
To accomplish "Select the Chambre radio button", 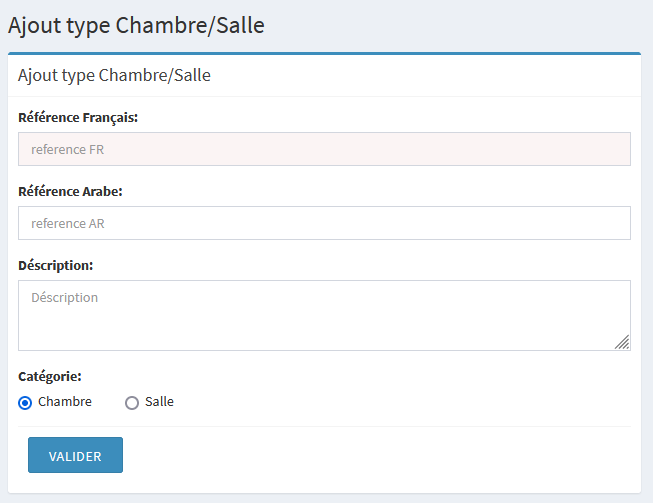I will (25, 403).
